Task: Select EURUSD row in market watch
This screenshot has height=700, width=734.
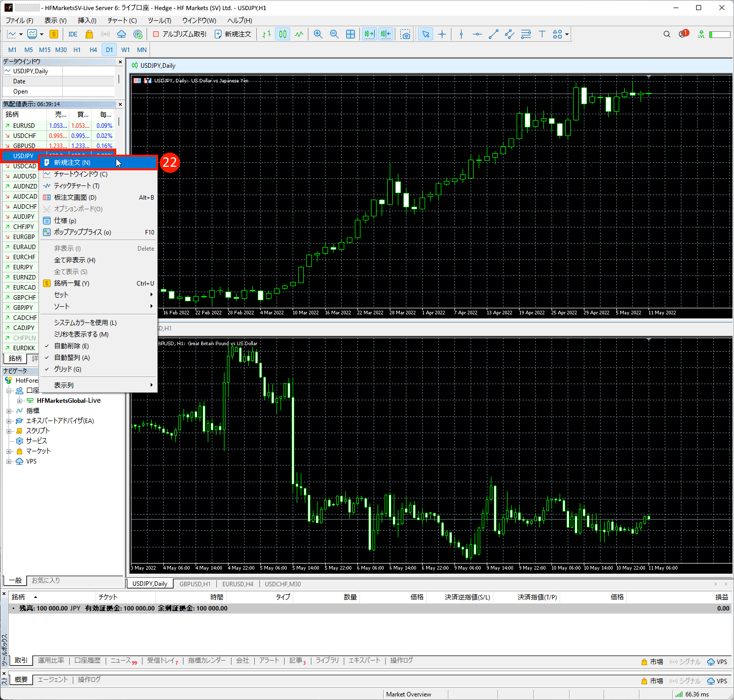Action: [24, 125]
